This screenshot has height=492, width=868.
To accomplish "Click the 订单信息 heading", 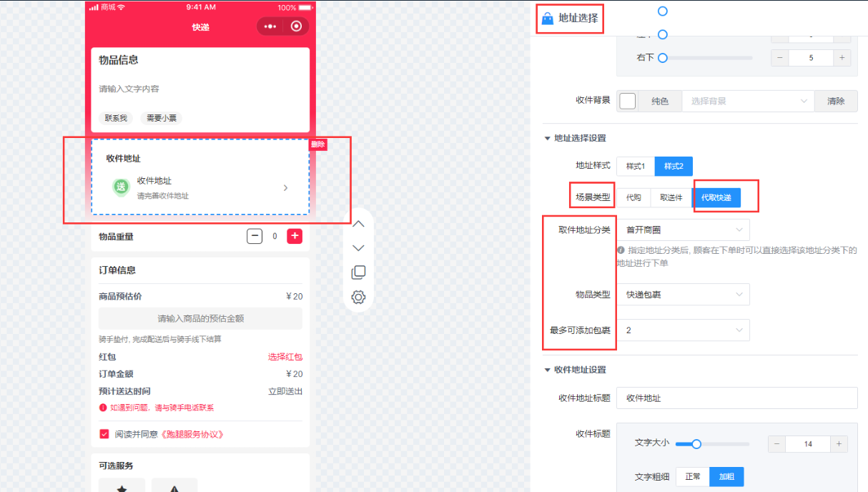I will [117, 270].
